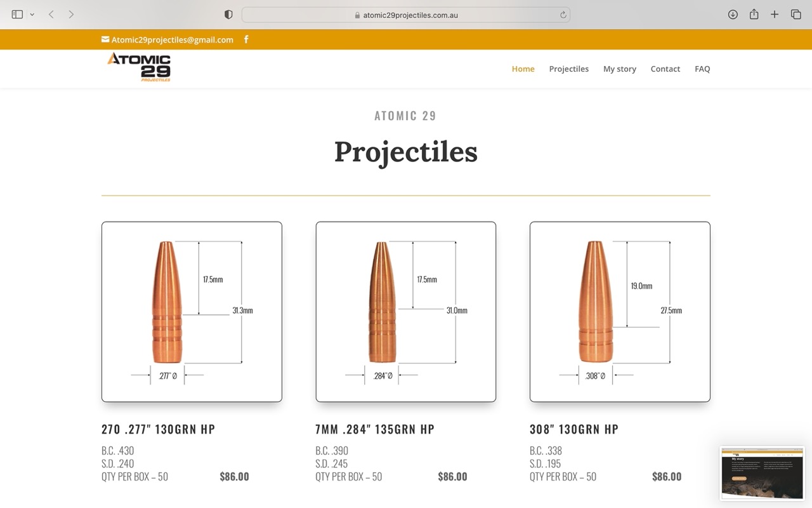
Task: Go to the My story page
Action: click(619, 69)
